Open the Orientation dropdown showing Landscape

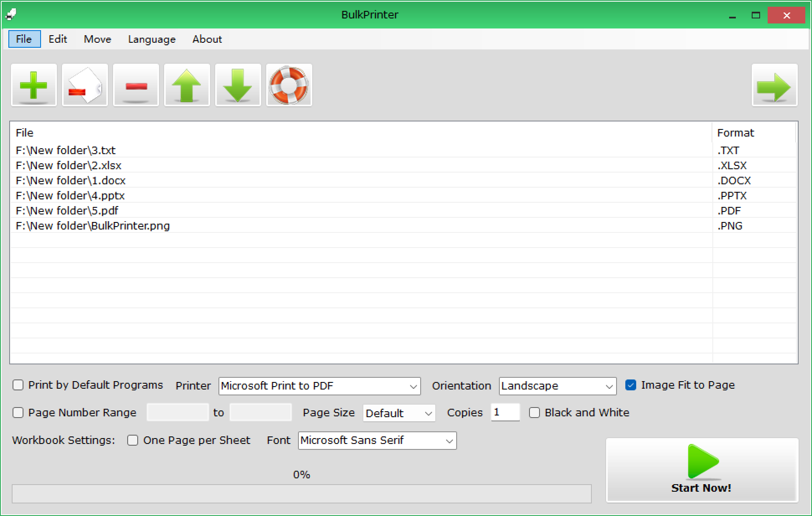tap(558, 386)
